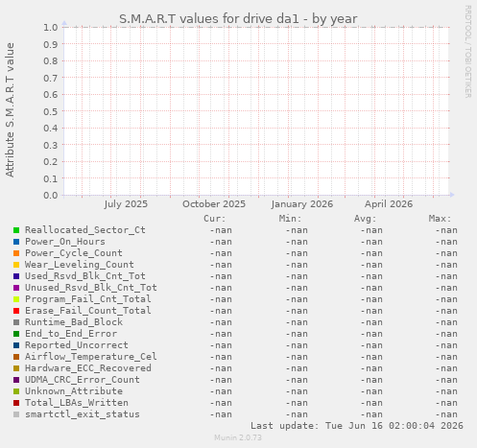This screenshot has width=477, height=448.
Task: Click the orange Power_Cycle_Count color swatch
Action: tap(16, 253)
